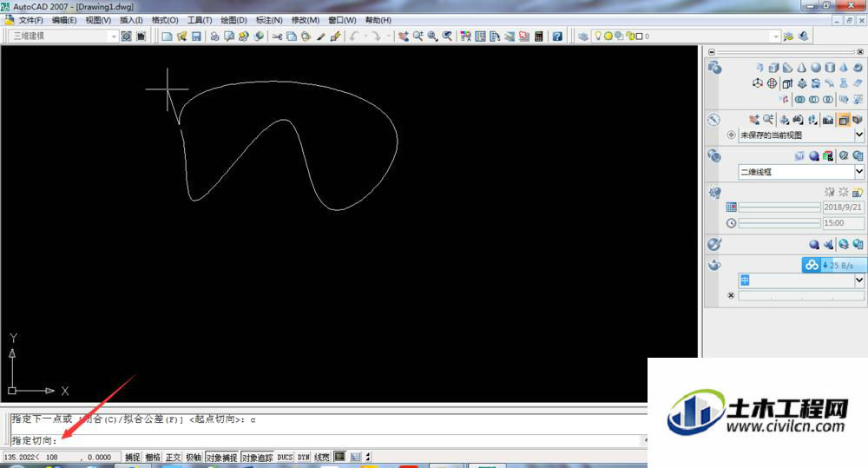The image size is (868, 468).
Task: Open the 标注(N) menu
Action: pos(269,20)
